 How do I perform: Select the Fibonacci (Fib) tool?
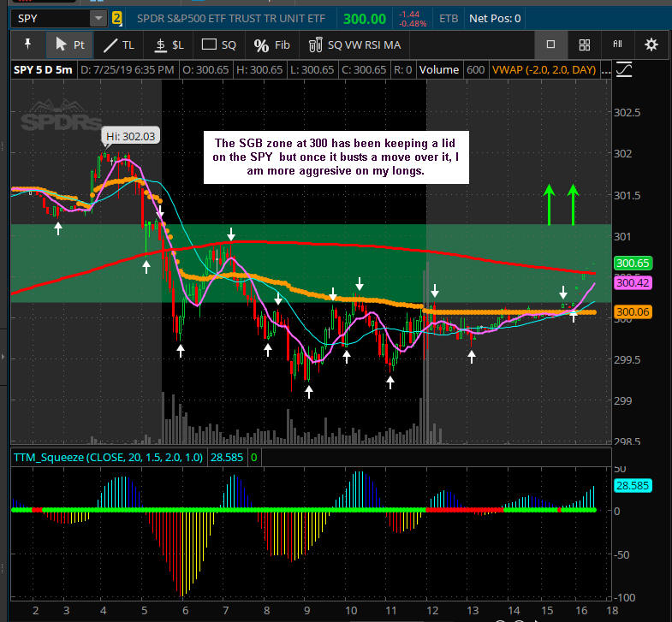(273, 44)
